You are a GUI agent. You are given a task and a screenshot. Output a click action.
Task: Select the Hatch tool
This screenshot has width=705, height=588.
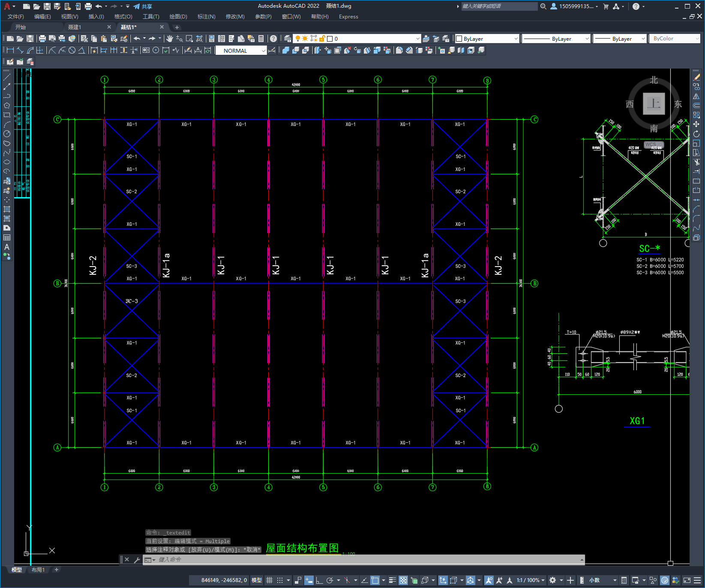coord(7,209)
